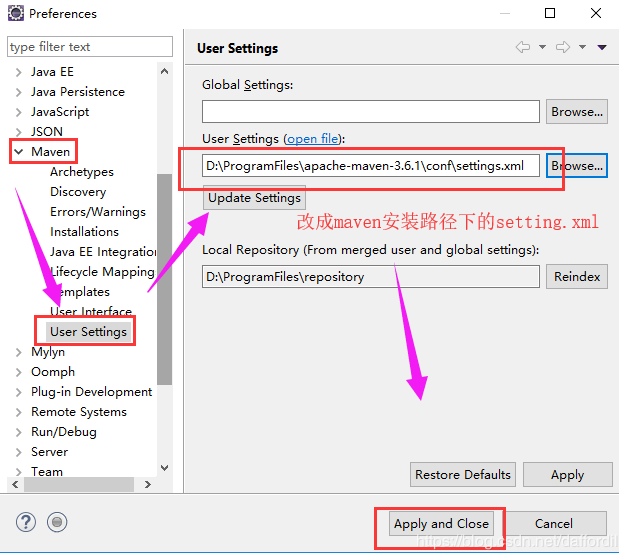This screenshot has height=554, width=619.
Task: Select Archetypes under Maven
Action: [x=82, y=172]
